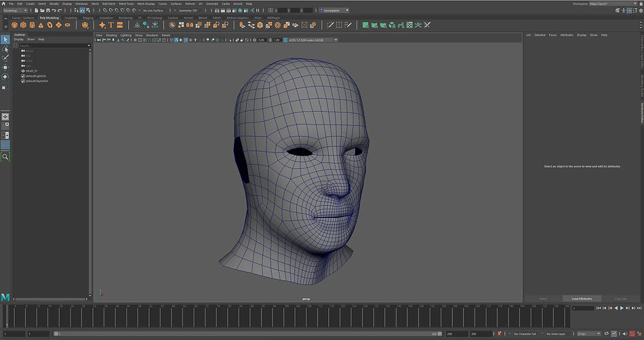Viewport: 644px width, 340px height.
Task: Open the ACES color view transform dropdown
Action: (x=313, y=40)
